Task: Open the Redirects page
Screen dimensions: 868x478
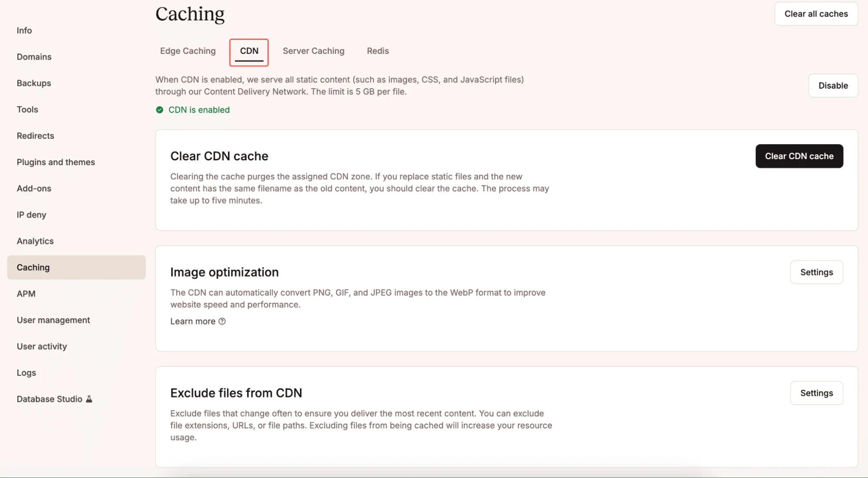Action: 35,136
